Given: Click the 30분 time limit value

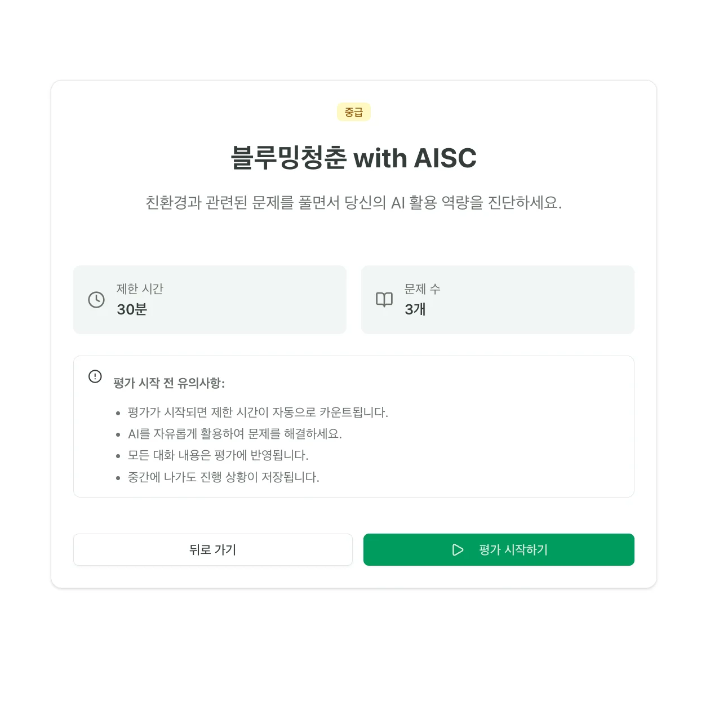Looking at the screenshot, I should coord(131,310).
